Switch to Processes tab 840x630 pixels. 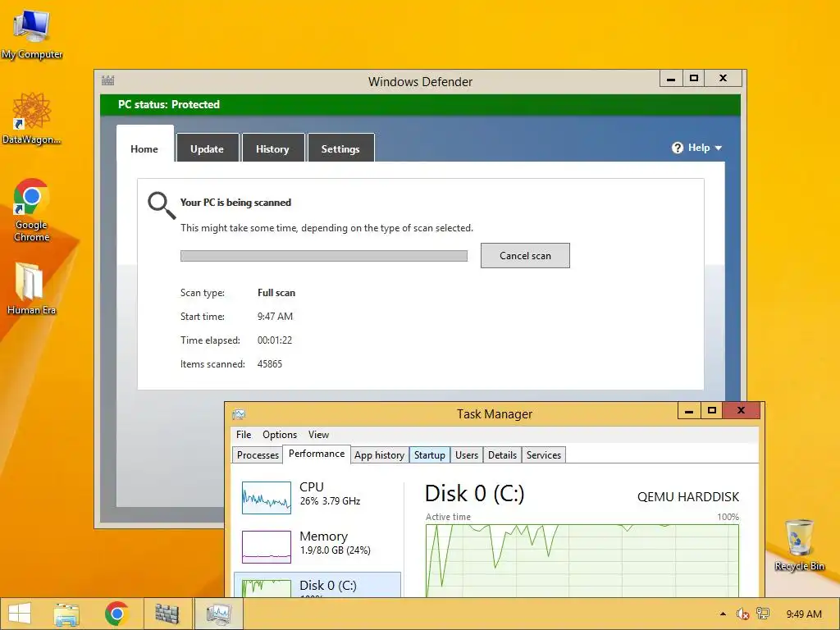coord(258,454)
